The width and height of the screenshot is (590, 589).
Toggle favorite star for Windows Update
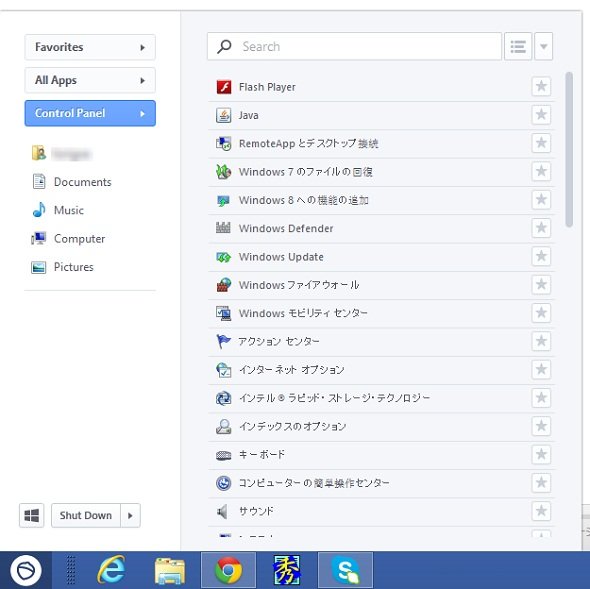tap(541, 256)
